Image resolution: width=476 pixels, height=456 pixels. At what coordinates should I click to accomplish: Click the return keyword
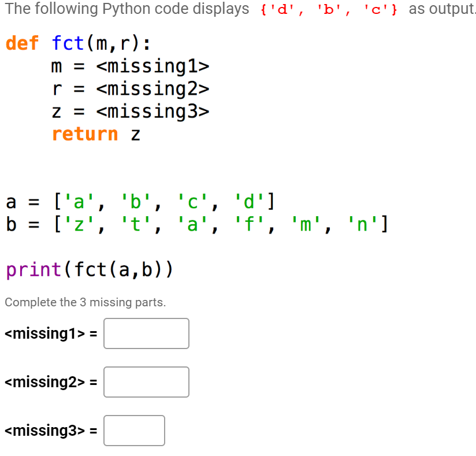(85, 134)
